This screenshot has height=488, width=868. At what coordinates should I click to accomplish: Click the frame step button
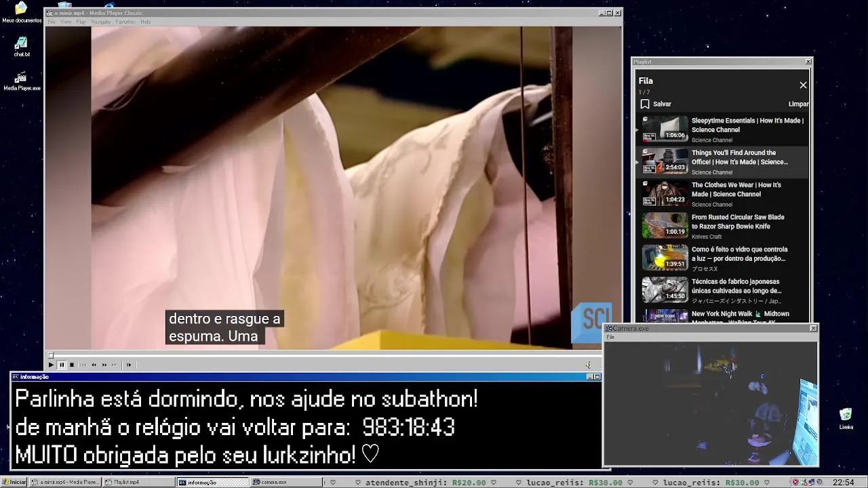[x=128, y=365]
